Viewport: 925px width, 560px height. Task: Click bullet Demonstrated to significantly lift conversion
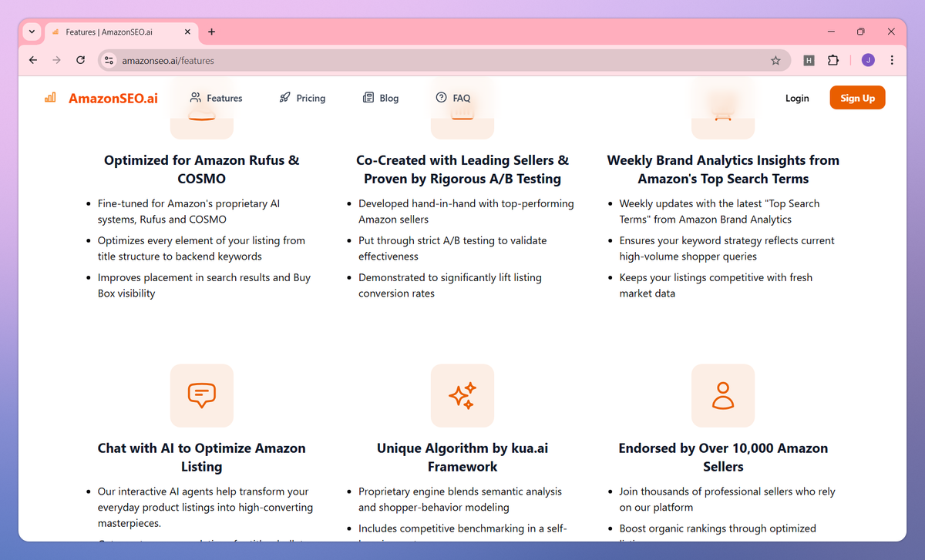point(450,285)
